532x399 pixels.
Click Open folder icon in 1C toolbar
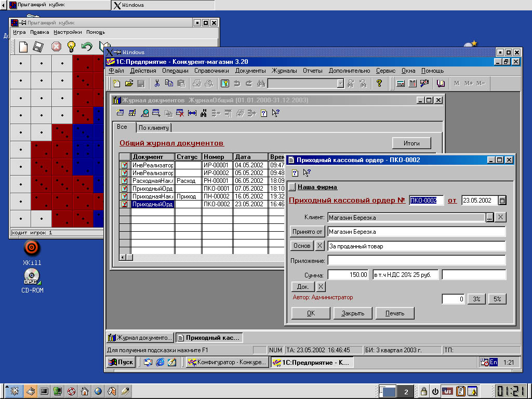coord(129,84)
